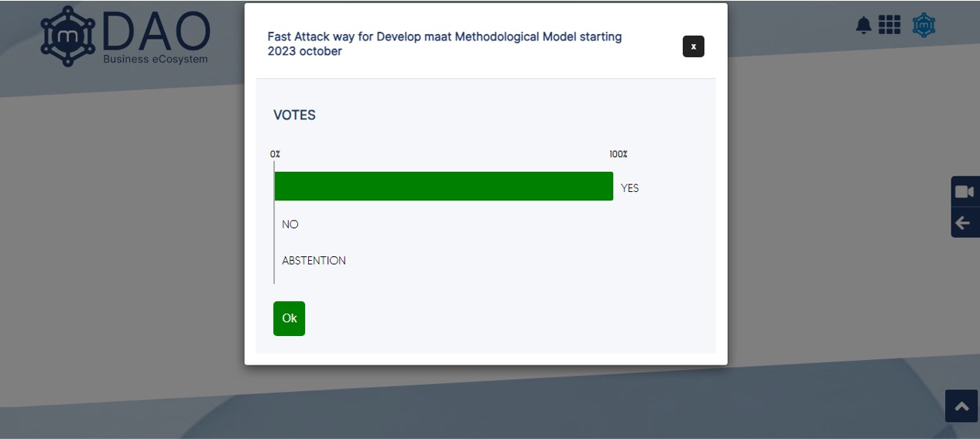Image resolution: width=980 pixels, height=439 pixels.
Task: Select the ABSTENTION vote row label
Action: pos(314,261)
